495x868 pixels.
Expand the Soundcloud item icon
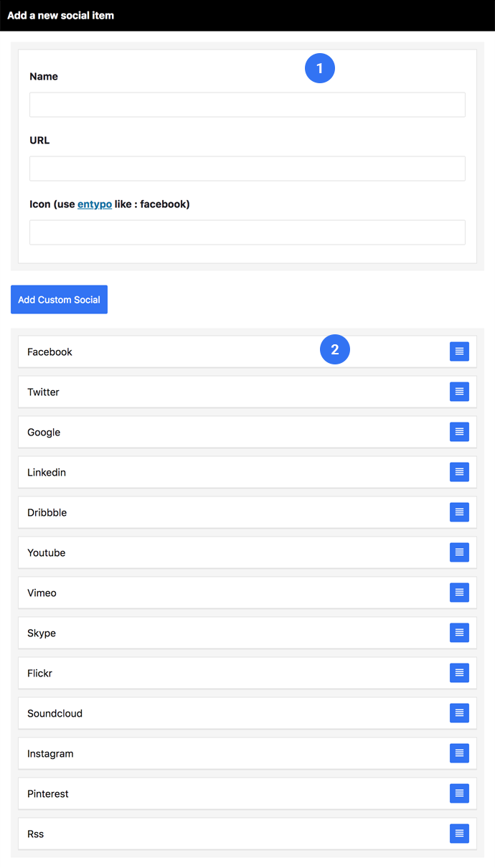click(459, 713)
